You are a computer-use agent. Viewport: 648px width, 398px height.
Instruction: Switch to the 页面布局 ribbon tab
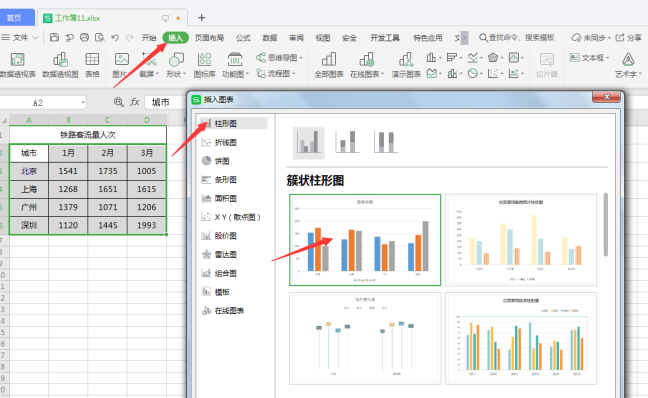[209, 38]
